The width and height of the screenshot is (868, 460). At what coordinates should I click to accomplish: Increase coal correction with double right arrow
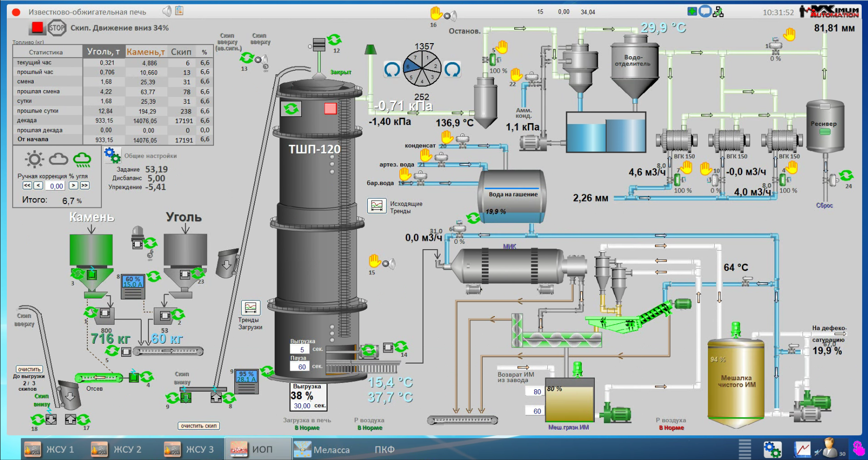[x=84, y=186]
